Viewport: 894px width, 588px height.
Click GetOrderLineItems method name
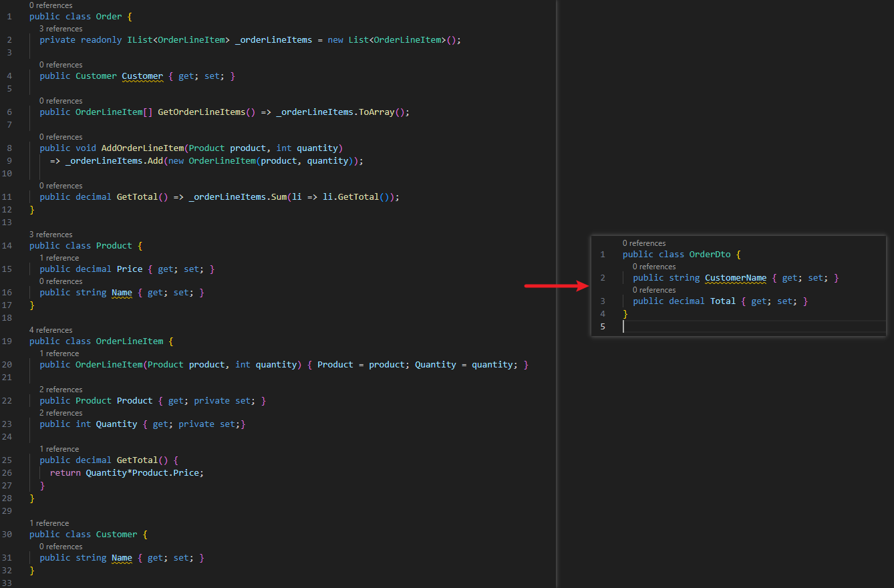(x=201, y=112)
